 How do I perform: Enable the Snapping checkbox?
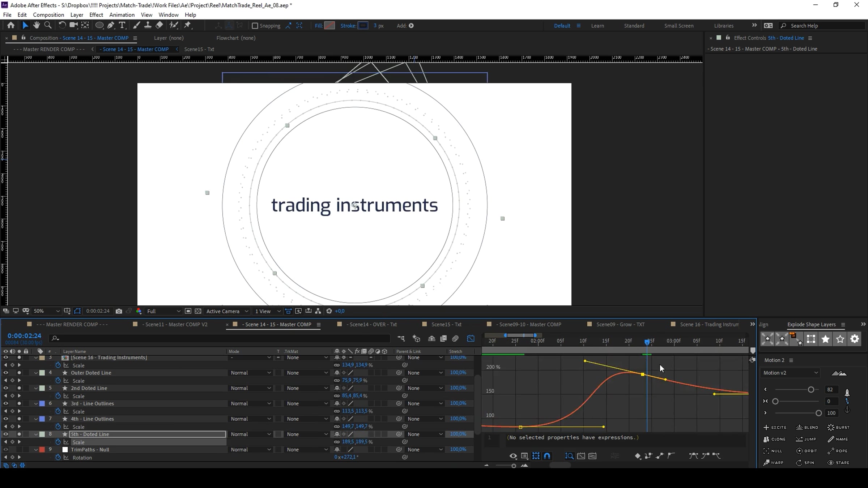(255, 26)
